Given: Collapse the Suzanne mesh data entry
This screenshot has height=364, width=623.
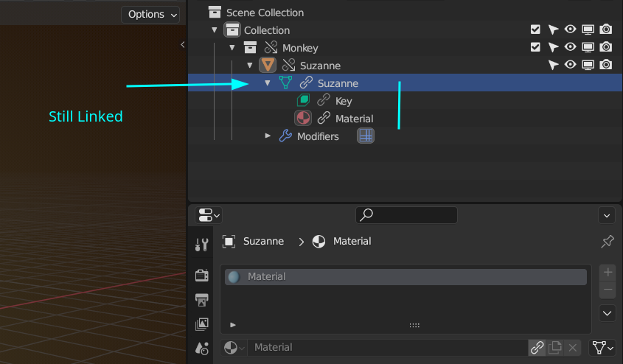Looking at the screenshot, I should pyautogui.click(x=268, y=83).
